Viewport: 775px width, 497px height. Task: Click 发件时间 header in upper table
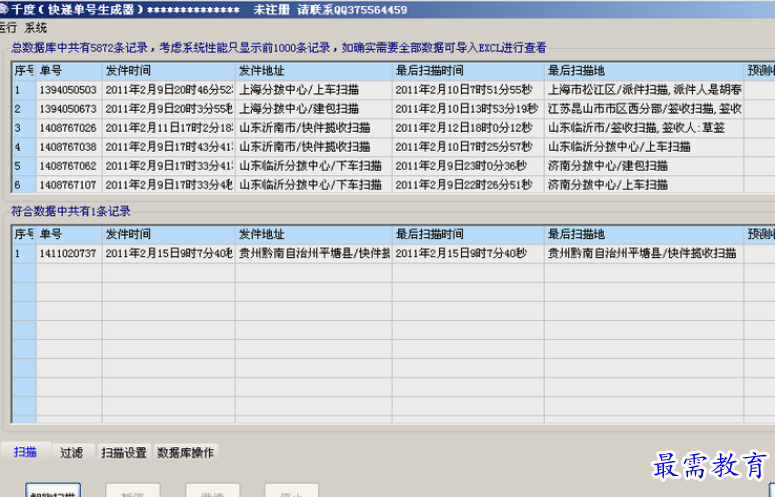pos(169,71)
